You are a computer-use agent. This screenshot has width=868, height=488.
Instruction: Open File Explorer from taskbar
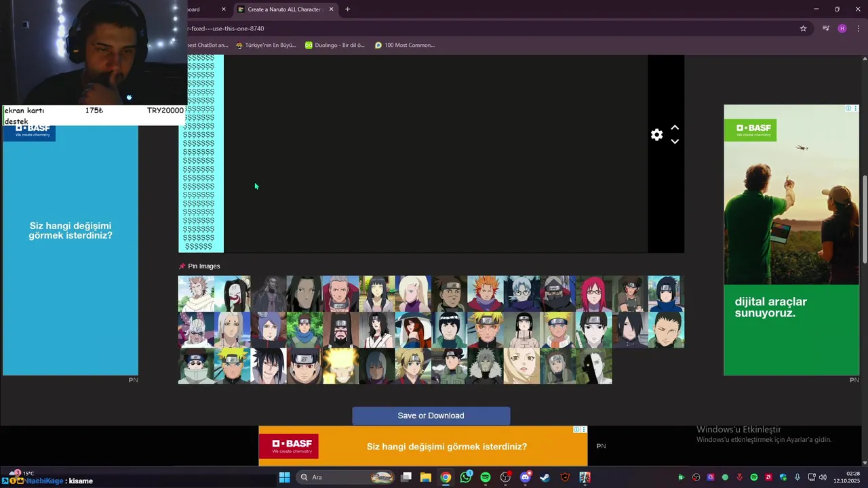426,477
